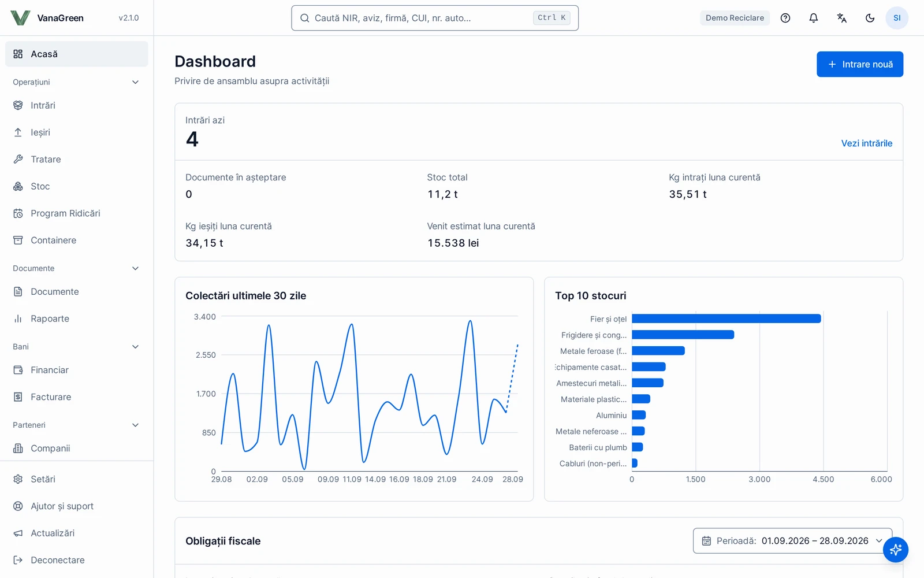This screenshot has height=578, width=924.
Task: Click the Stoc total 11,2 t value
Action: (442, 194)
